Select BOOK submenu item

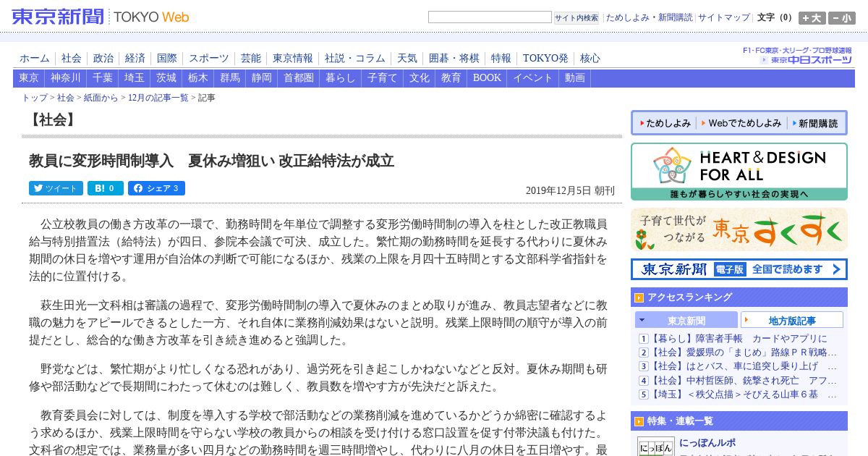pyautogui.click(x=487, y=78)
